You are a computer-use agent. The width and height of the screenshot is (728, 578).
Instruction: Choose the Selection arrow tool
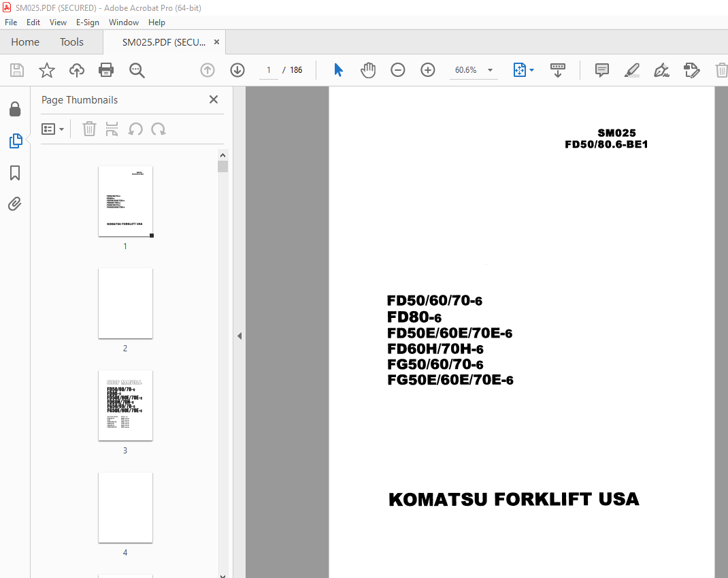338,70
